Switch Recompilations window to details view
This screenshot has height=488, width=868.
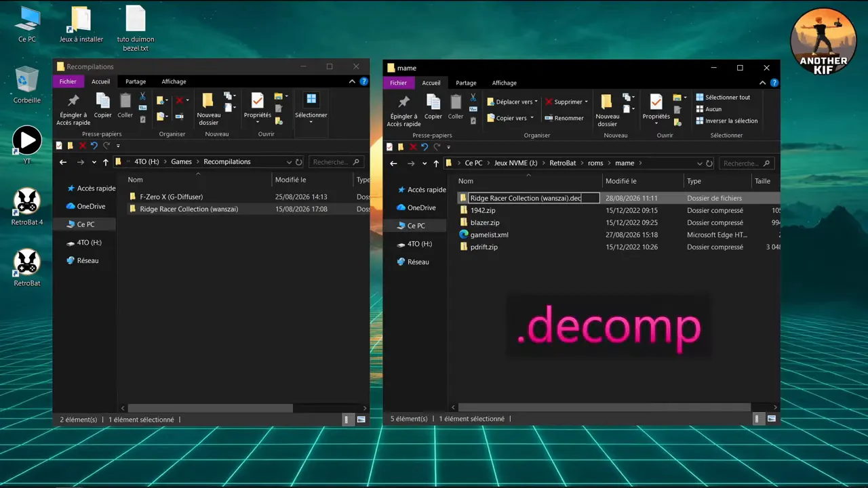coord(347,420)
